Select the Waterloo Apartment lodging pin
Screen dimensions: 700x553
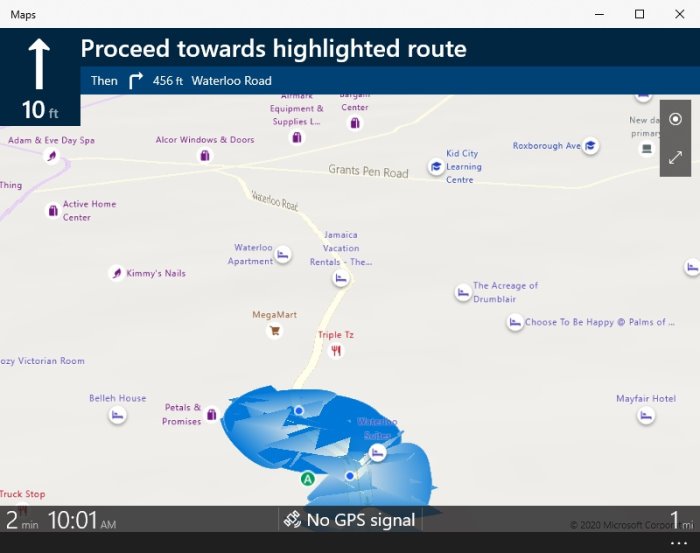[x=283, y=255]
